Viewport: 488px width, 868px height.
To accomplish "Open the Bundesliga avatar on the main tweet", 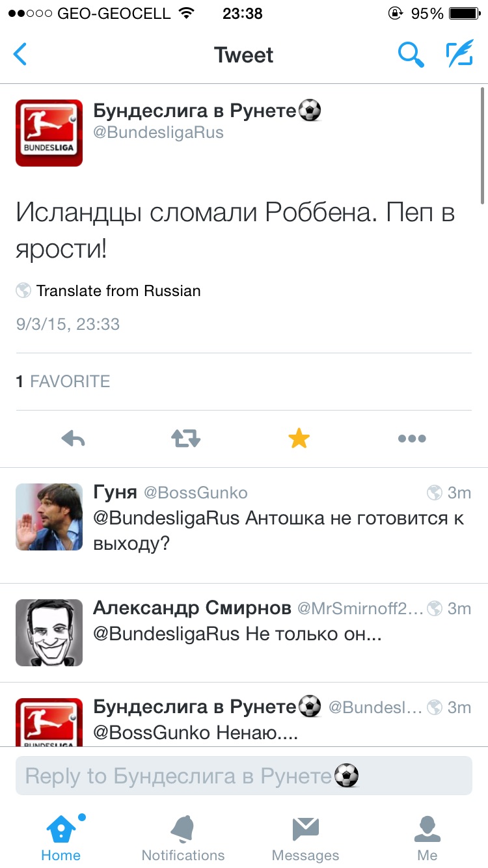I will 49,133.
